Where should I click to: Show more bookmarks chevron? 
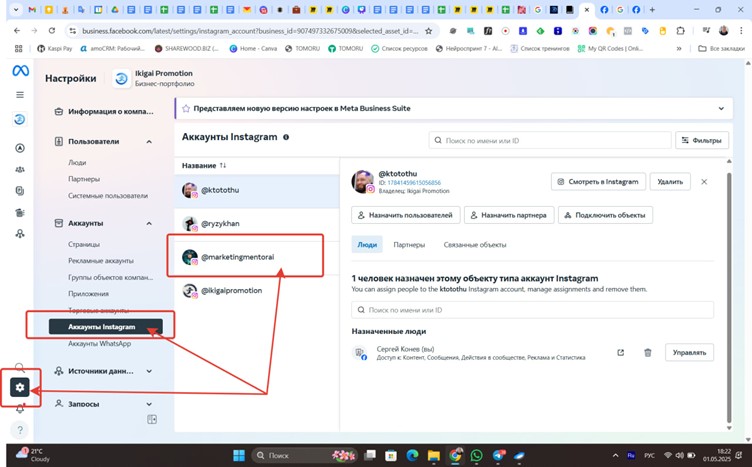(679, 48)
